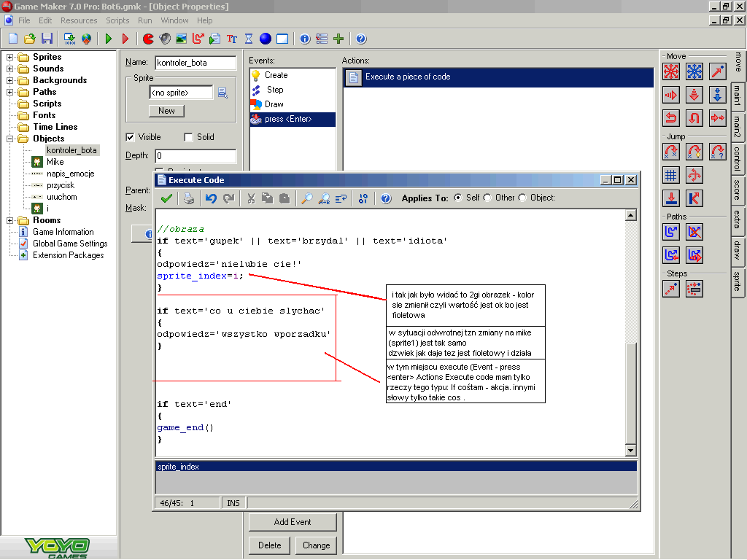747x560 pixels.
Task: Switch to the control actions tab
Action: pos(738,160)
